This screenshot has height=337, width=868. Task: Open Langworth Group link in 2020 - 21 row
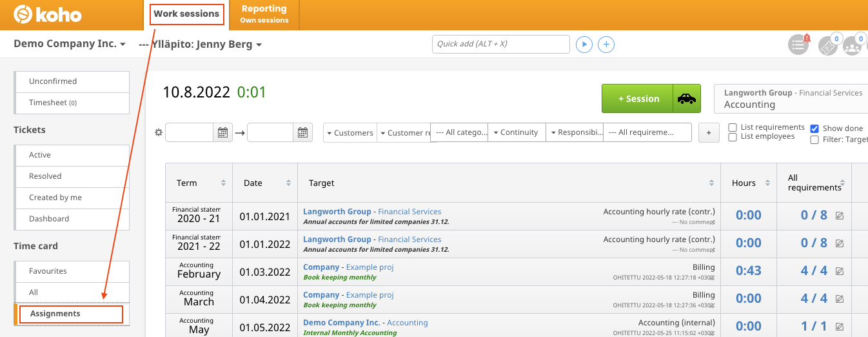point(337,212)
